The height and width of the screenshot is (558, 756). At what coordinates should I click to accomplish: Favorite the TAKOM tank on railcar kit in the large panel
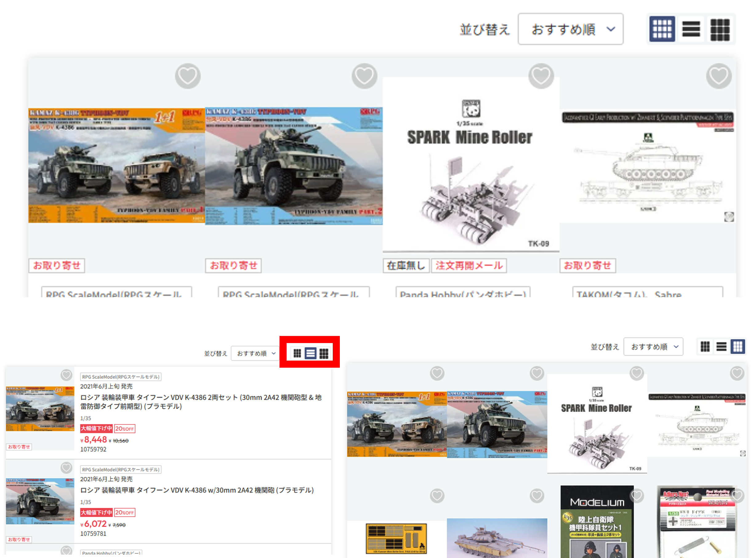(719, 76)
